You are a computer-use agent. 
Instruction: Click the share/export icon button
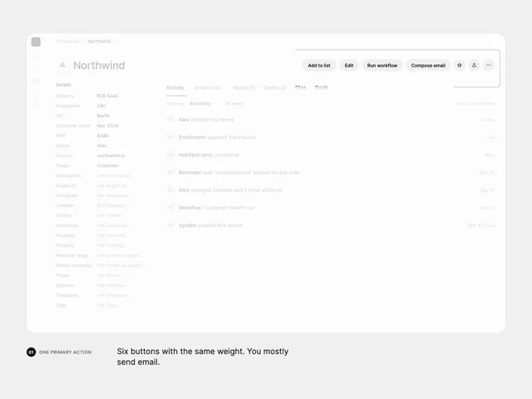474,65
